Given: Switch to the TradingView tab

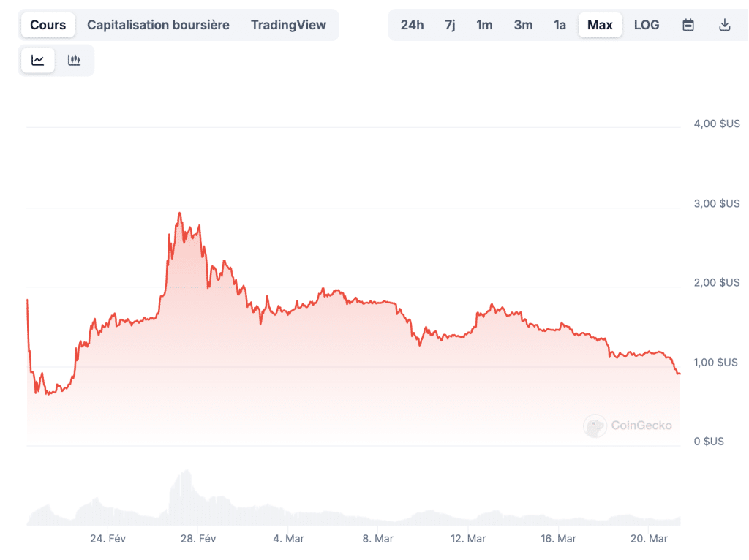Looking at the screenshot, I should click(x=288, y=25).
